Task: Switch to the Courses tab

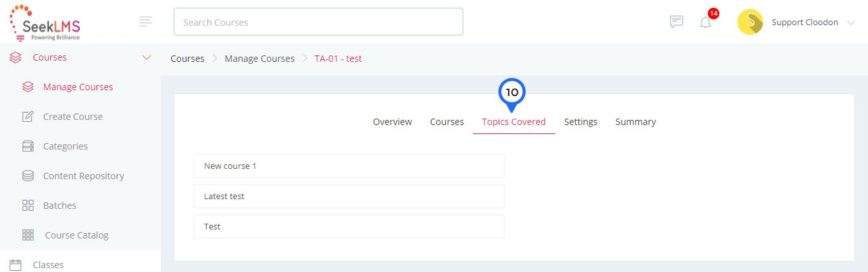Action: click(447, 122)
